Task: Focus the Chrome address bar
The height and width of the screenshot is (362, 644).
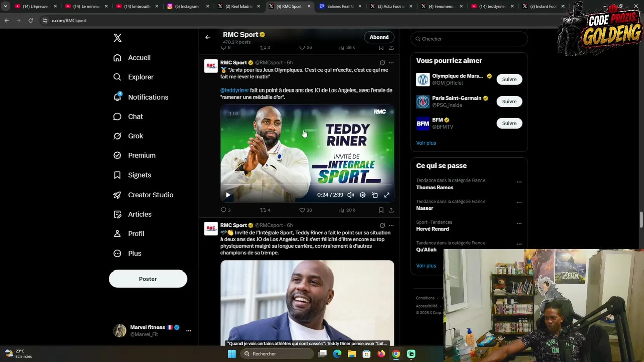Action: click(297, 20)
